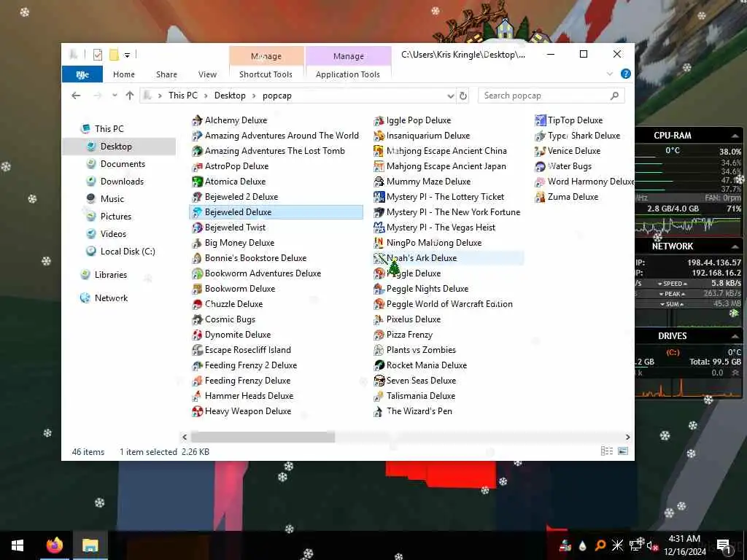Select Libraries in the navigation pane
The height and width of the screenshot is (560, 747).
(111, 275)
